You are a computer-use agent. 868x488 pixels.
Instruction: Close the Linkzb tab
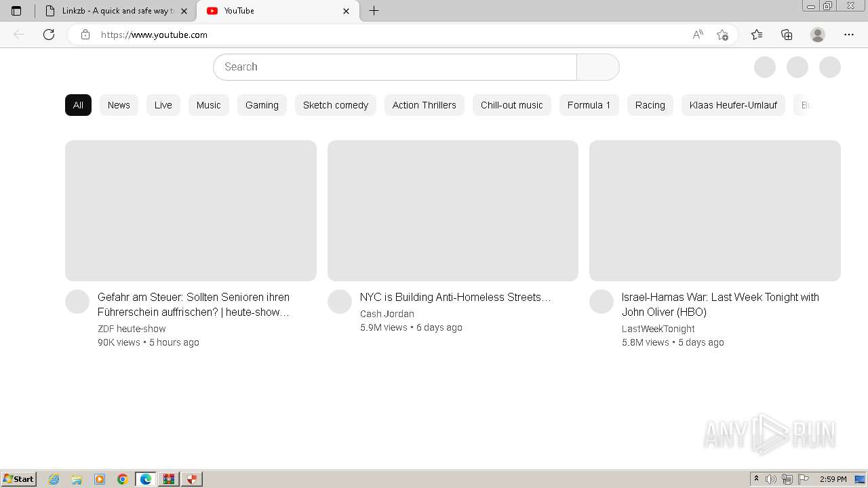[x=184, y=11]
